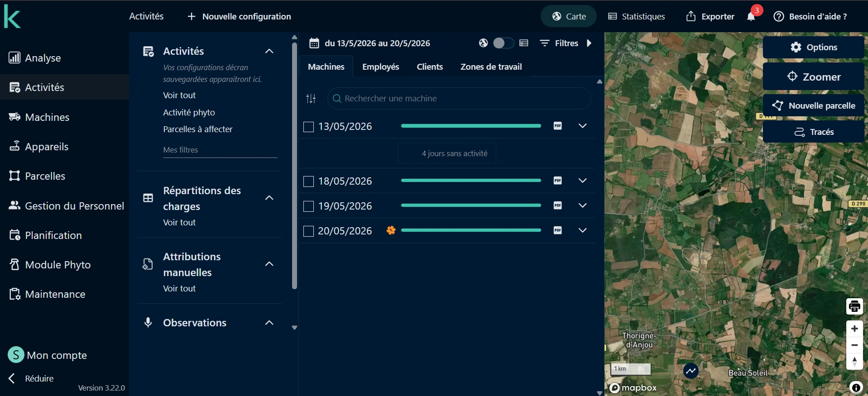This screenshot has width=868, height=396.
Task: Click the Mes filtres field
Action: 220,150
